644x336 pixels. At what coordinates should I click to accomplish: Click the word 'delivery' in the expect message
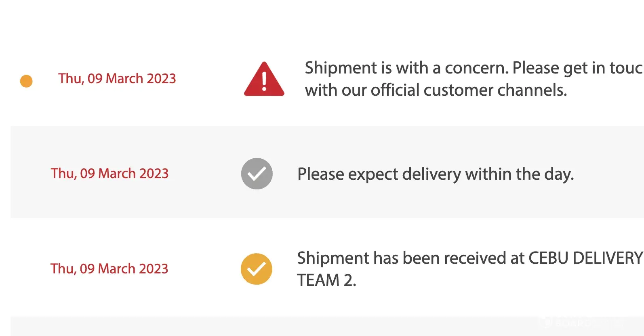tap(431, 174)
